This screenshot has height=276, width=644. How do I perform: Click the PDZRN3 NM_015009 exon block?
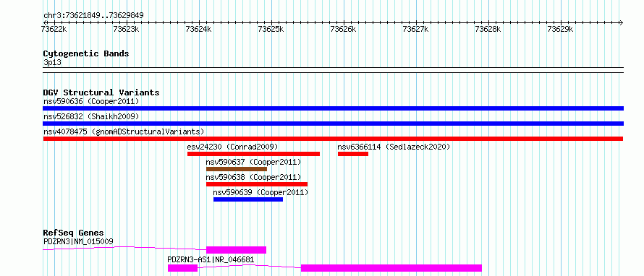tap(236, 250)
